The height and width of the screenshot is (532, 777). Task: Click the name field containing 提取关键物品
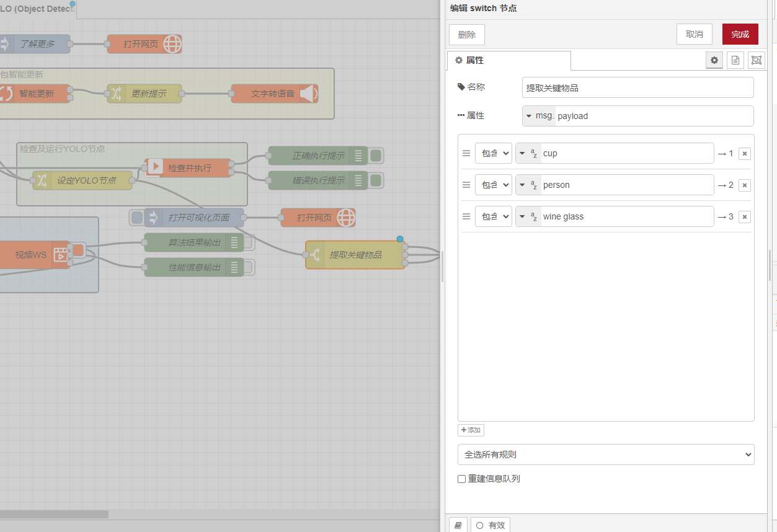click(x=637, y=88)
